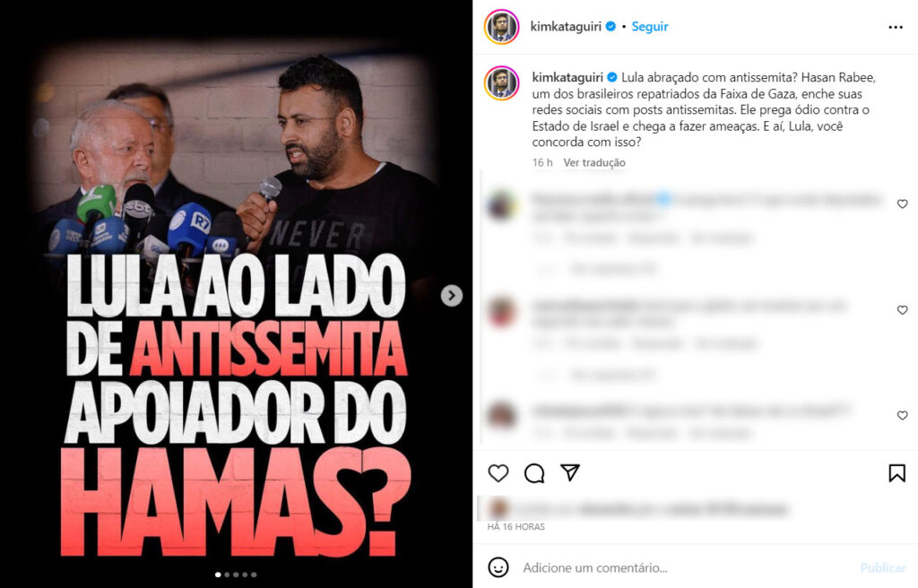Like the third blurred comment
Image resolution: width=918 pixels, height=588 pixels.
click(902, 415)
